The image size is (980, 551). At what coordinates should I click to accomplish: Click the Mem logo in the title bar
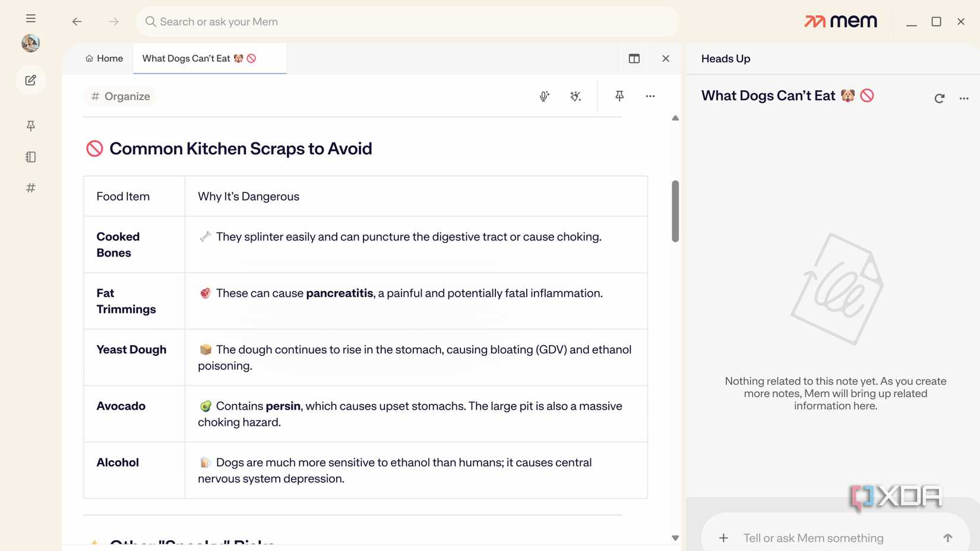(840, 21)
